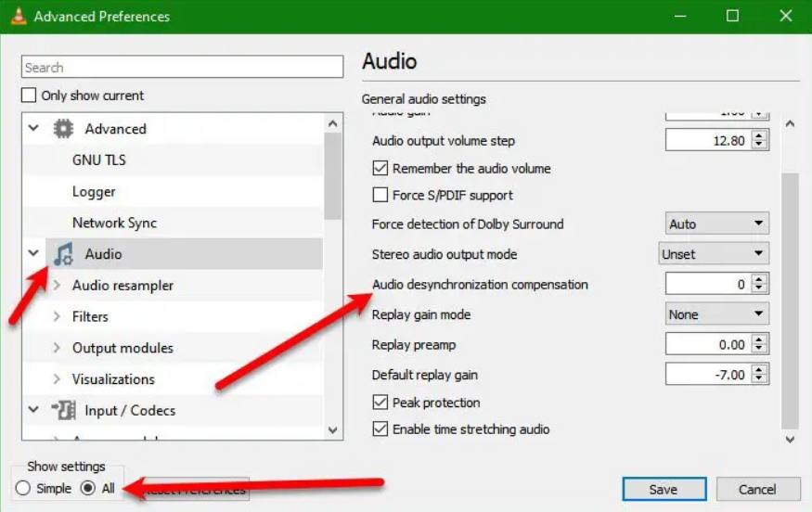
Task: Open Force detection of Dolby Surround dropdown
Action: (x=716, y=224)
